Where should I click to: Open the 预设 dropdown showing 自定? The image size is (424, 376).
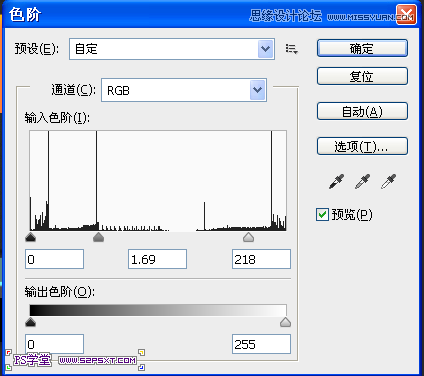(172, 49)
